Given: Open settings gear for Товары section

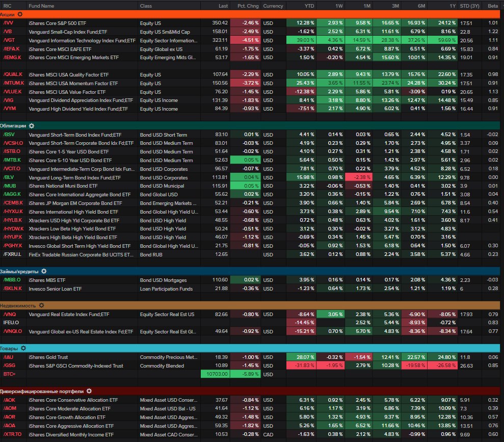Looking at the screenshot, I should pyautogui.click(x=23, y=348).
